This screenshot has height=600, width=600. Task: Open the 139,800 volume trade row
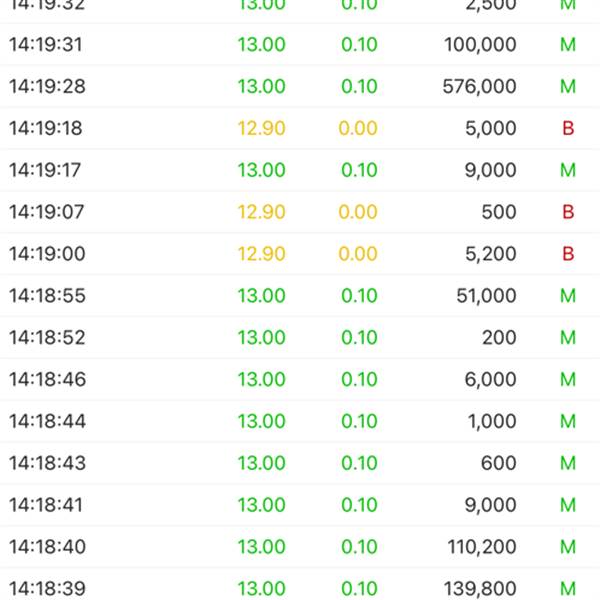[x=300, y=585]
